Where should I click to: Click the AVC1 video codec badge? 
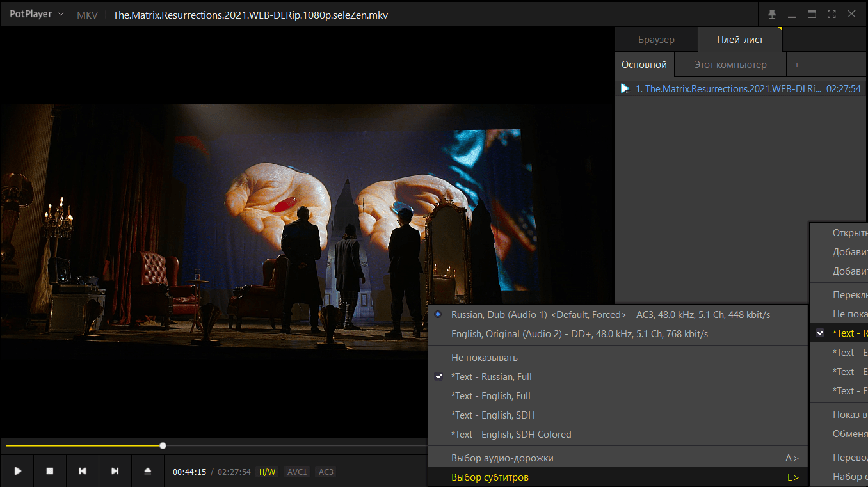[x=297, y=472]
